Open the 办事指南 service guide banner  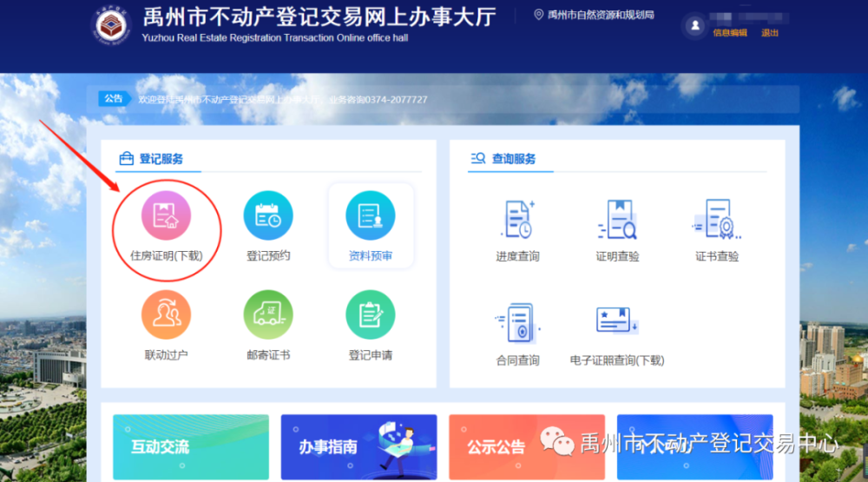tap(358, 446)
